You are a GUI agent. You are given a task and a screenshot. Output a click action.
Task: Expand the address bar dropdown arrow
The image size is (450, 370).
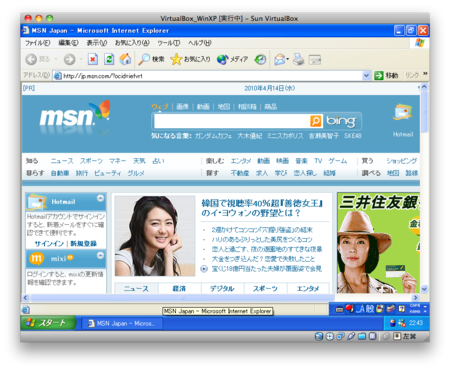(x=366, y=76)
